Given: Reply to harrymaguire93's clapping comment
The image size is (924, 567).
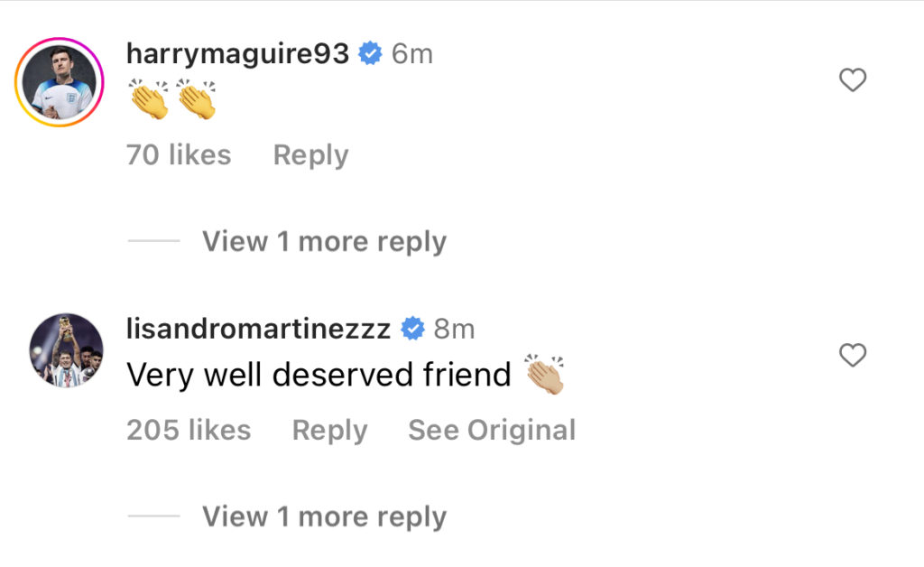Looking at the screenshot, I should tap(310, 156).
